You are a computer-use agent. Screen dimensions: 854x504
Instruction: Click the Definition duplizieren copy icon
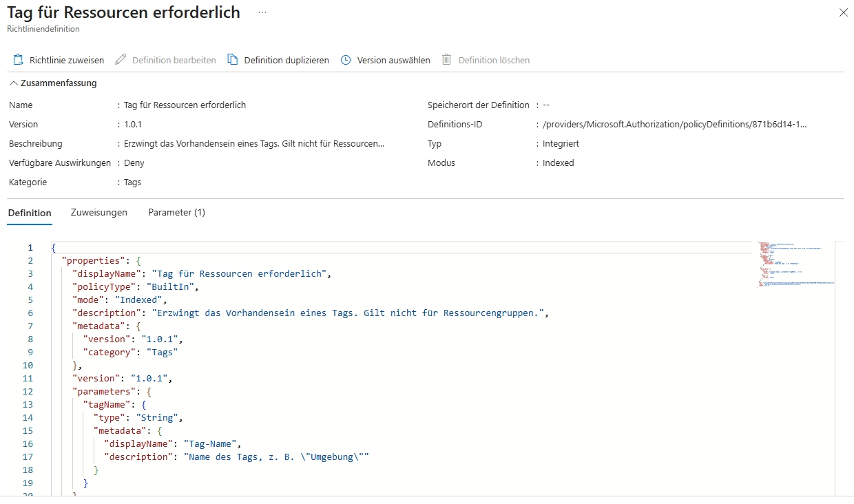pyautogui.click(x=233, y=60)
